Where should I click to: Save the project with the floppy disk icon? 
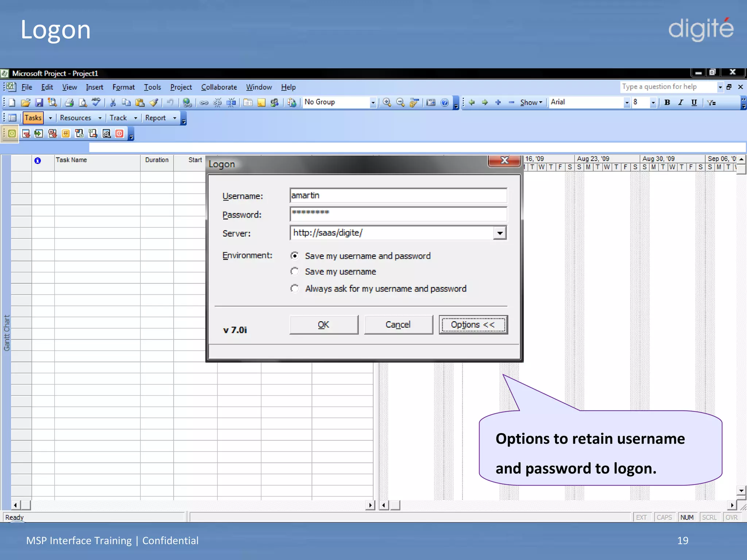[x=39, y=102]
